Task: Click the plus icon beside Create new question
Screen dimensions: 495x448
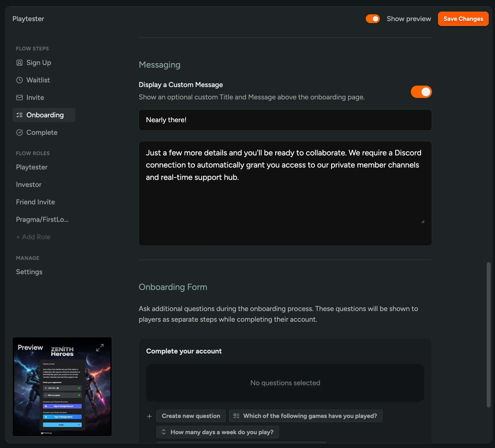Action: [149, 416]
